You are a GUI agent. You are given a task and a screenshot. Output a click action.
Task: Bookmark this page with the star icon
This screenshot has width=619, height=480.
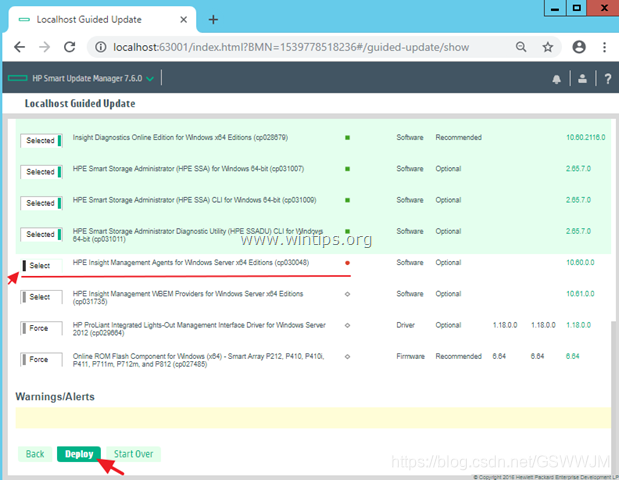tap(548, 47)
